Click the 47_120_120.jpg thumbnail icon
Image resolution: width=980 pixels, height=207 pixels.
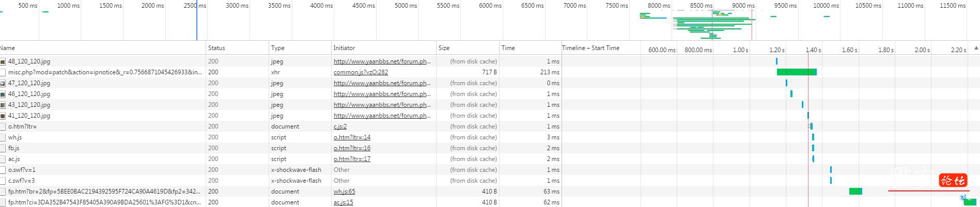3,83
